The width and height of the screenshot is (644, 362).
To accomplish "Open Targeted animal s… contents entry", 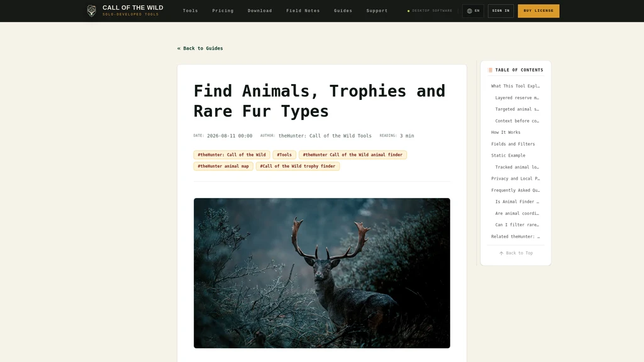I will click(x=517, y=109).
